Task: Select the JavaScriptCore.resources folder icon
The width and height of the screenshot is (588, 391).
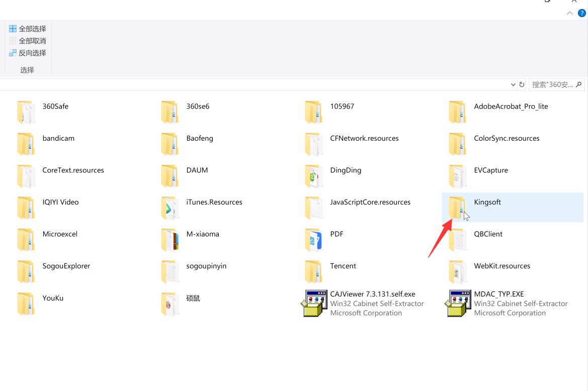Action: tap(313, 208)
